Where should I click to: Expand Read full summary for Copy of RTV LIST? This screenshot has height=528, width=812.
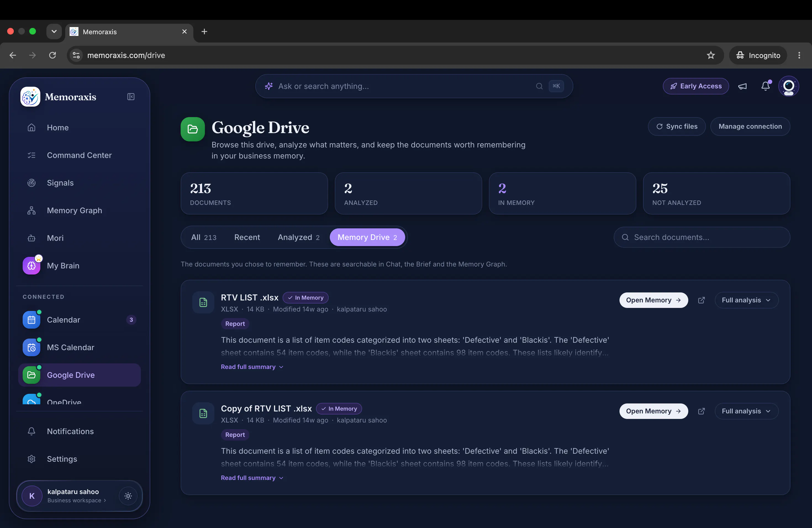click(252, 478)
